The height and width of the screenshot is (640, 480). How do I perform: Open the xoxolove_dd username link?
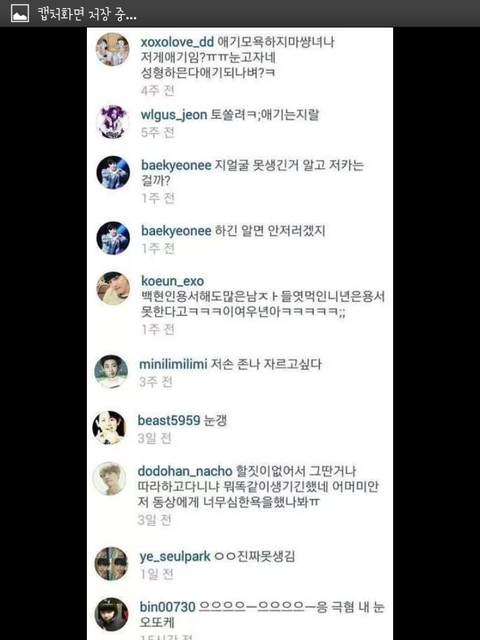[177, 42]
